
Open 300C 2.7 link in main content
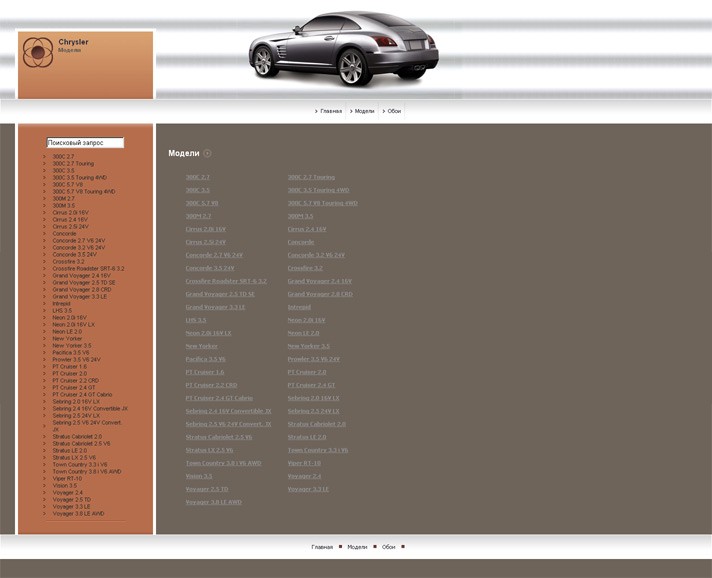(198, 177)
